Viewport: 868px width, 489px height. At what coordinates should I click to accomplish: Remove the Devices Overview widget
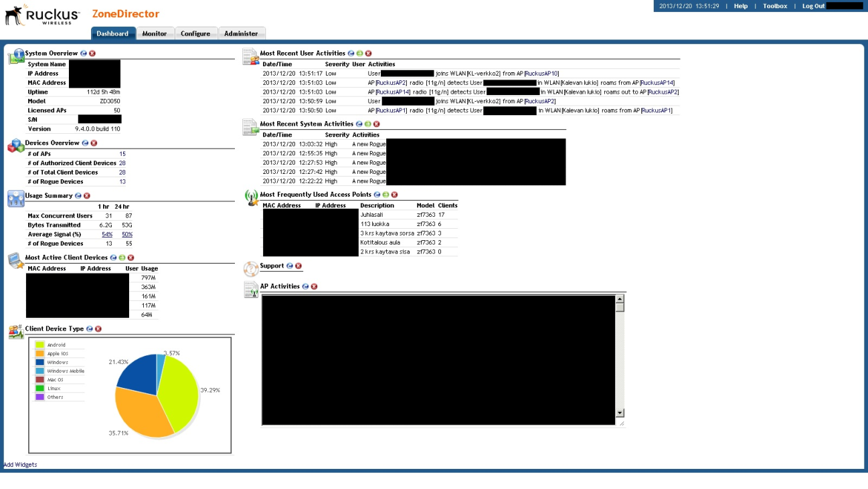tap(94, 142)
